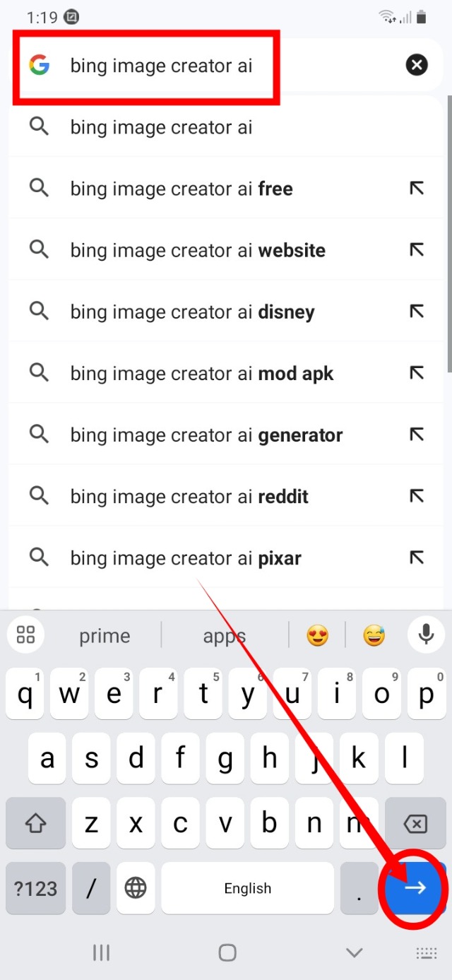Submit search with the blue arrow button
This screenshot has width=452, height=980.
414,888
